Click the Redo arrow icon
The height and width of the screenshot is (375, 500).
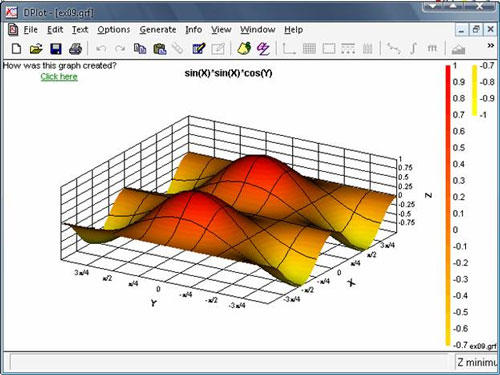coord(120,49)
